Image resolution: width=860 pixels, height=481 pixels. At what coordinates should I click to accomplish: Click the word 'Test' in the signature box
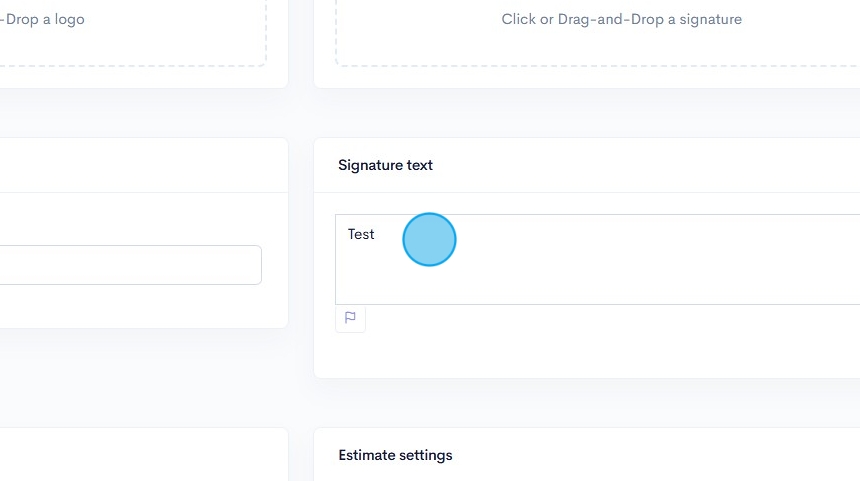pyautogui.click(x=361, y=234)
